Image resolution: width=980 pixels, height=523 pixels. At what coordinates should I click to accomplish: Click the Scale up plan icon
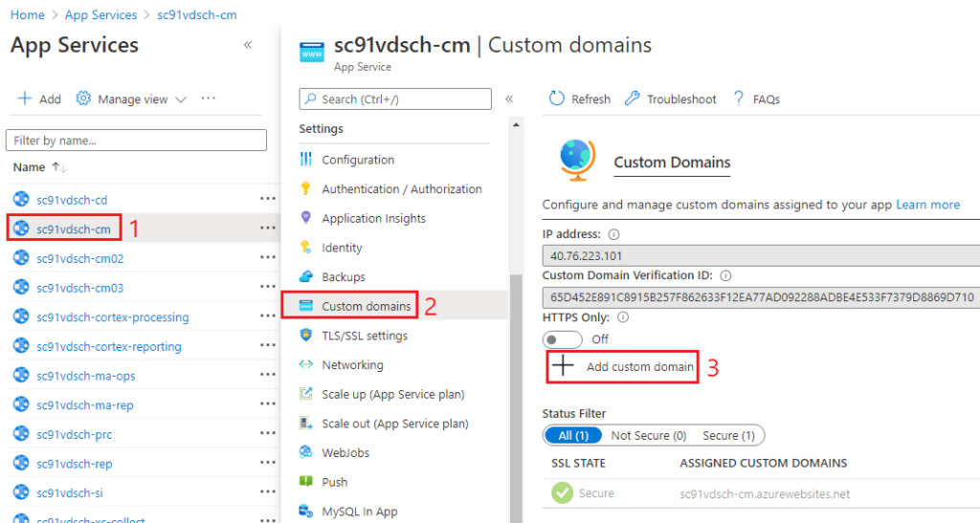[305, 394]
